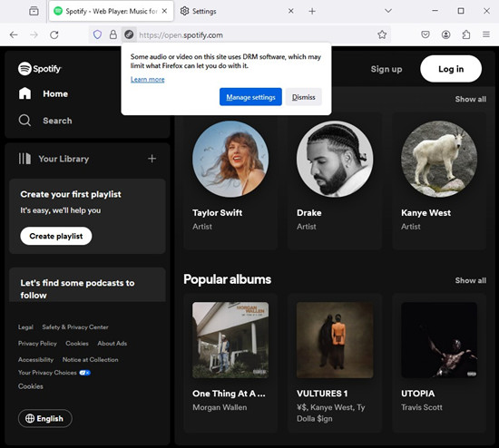Click Travis Scott artist name
The width and height of the screenshot is (499, 448).
[x=422, y=407]
